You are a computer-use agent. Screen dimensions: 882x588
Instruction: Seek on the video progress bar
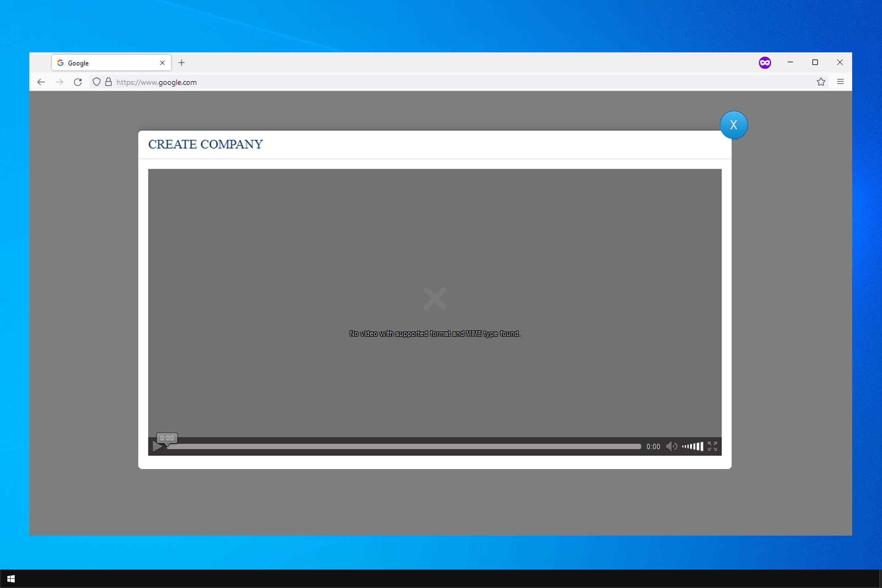[404, 447]
